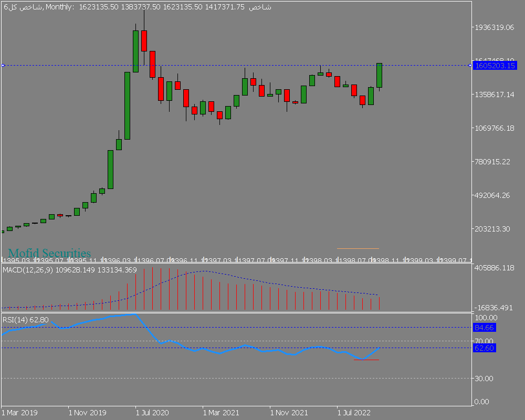Click the 1 Jul 2022 date marker
This screenshot has width=525, height=420.
tap(353, 413)
